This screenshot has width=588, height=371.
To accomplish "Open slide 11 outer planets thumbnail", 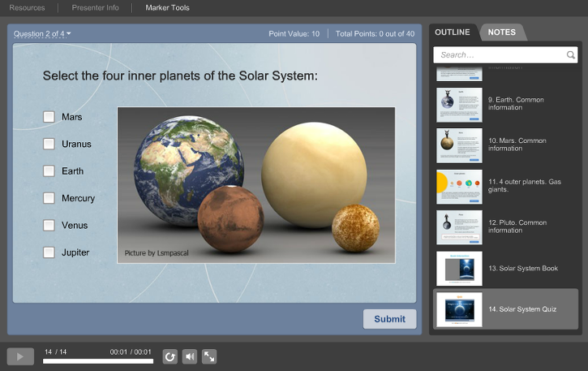I will pyautogui.click(x=459, y=187).
